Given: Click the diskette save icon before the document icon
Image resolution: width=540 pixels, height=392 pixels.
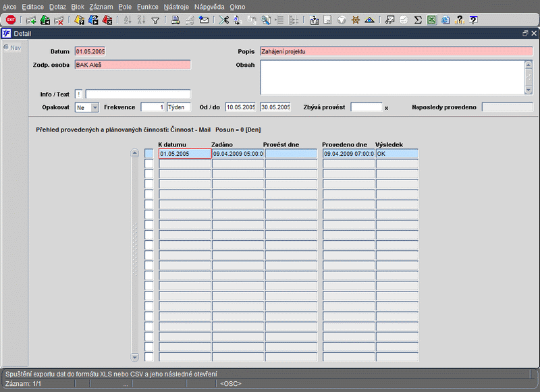Looking at the screenshot, I should (x=314, y=20).
